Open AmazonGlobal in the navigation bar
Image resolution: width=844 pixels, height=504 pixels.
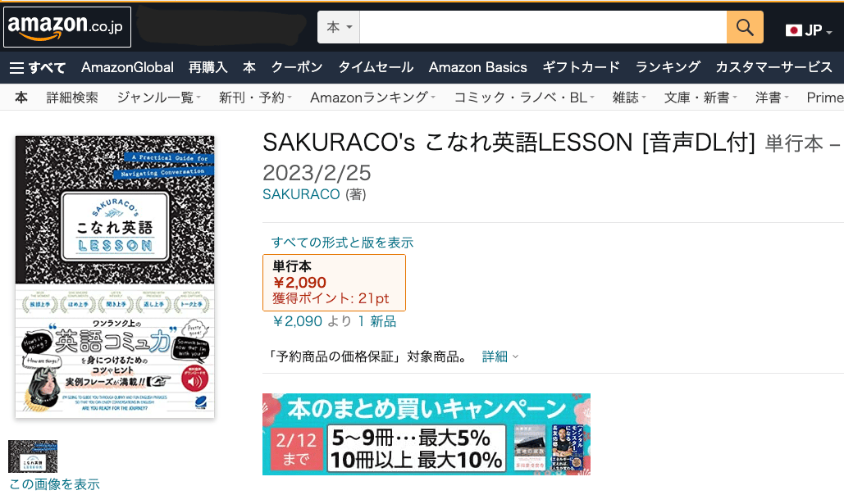click(x=128, y=67)
